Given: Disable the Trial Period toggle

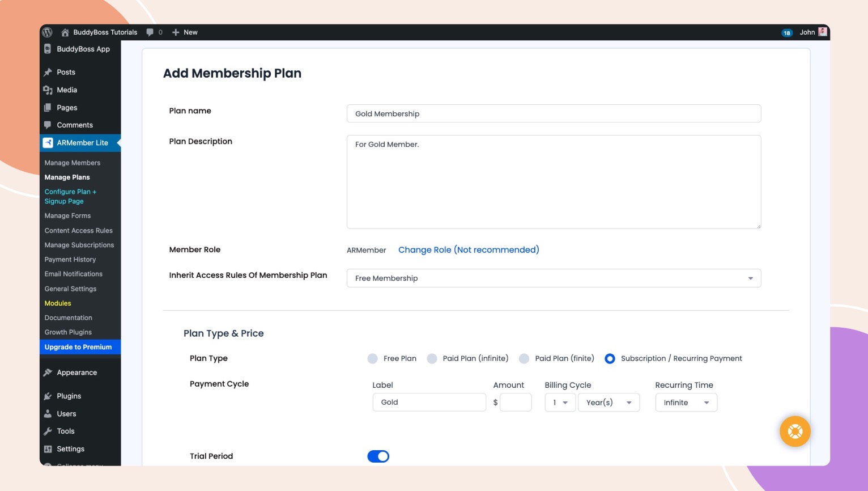Looking at the screenshot, I should (378, 456).
